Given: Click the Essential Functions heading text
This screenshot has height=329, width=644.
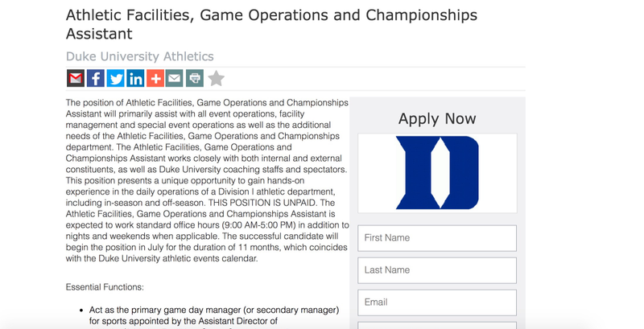Looking at the screenshot, I should [105, 287].
